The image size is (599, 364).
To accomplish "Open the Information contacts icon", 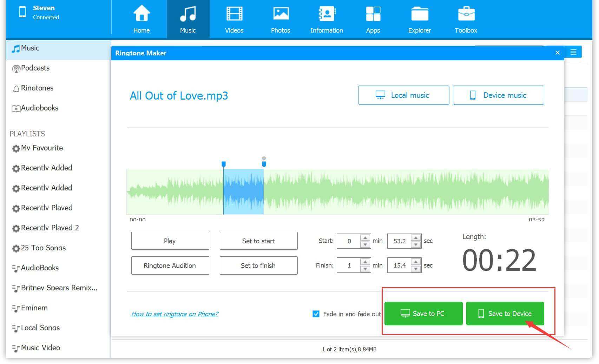I will (x=326, y=14).
